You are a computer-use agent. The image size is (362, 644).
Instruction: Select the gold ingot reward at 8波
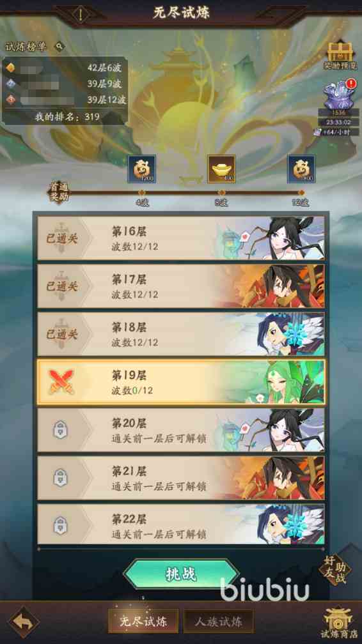tap(221, 169)
